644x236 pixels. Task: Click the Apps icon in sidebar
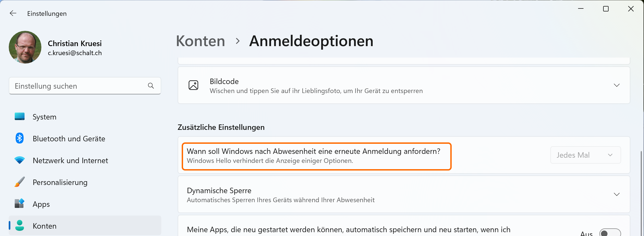(19, 204)
